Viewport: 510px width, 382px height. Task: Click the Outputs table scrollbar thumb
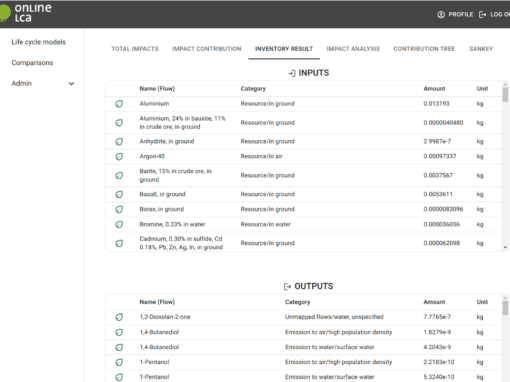coord(505,308)
